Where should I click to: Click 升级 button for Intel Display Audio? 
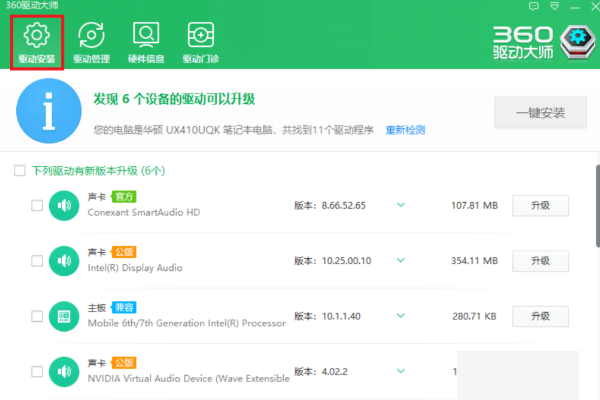pos(541,261)
